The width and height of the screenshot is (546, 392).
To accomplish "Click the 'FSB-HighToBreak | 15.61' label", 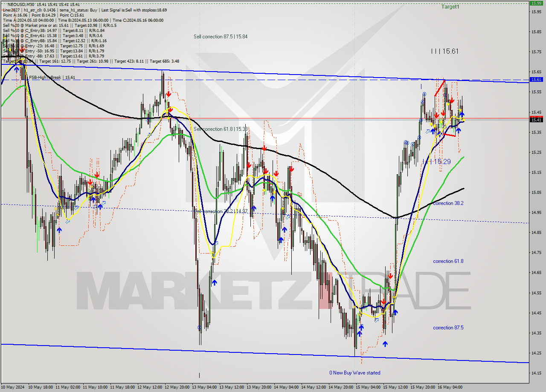I will (52, 78).
